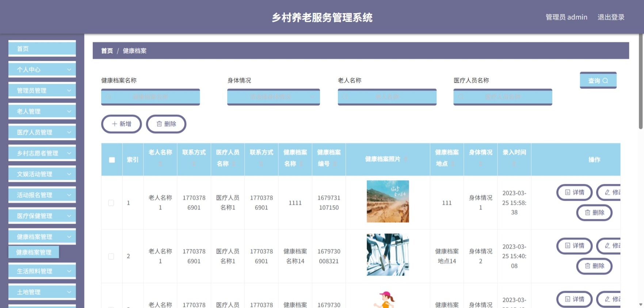The height and width of the screenshot is (308, 644).
Task: Click the 1679731107150 archive number cell
Action: (329, 203)
